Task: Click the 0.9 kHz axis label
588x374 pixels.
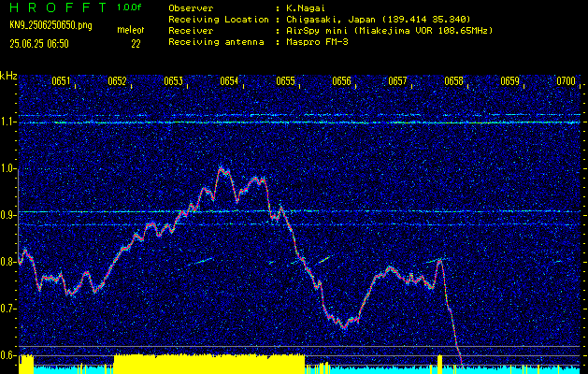Action: click(x=6, y=215)
